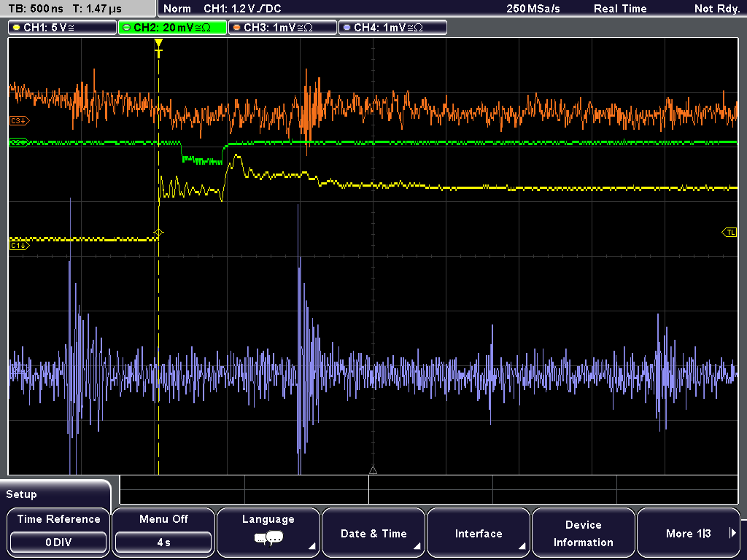The height and width of the screenshot is (560, 747).
Task: Click the speech bubble language icon
Action: click(268, 539)
